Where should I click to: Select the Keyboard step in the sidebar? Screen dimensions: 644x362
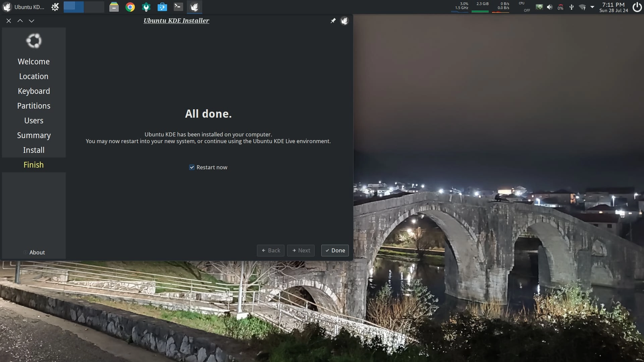tap(34, 91)
